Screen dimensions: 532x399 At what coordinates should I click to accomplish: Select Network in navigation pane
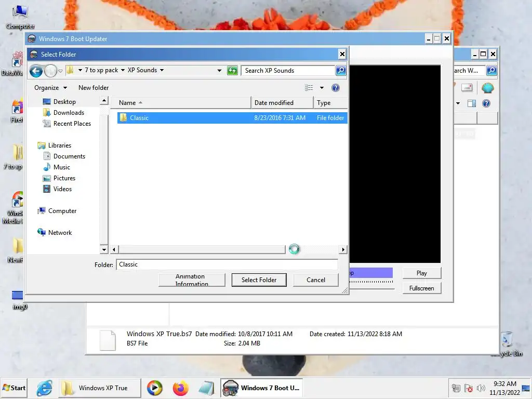60,232
